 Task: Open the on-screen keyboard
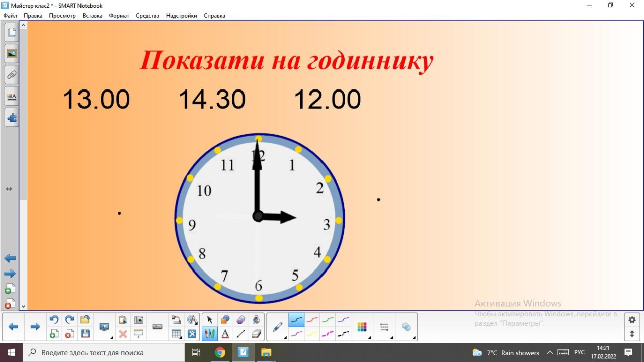(157, 327)
